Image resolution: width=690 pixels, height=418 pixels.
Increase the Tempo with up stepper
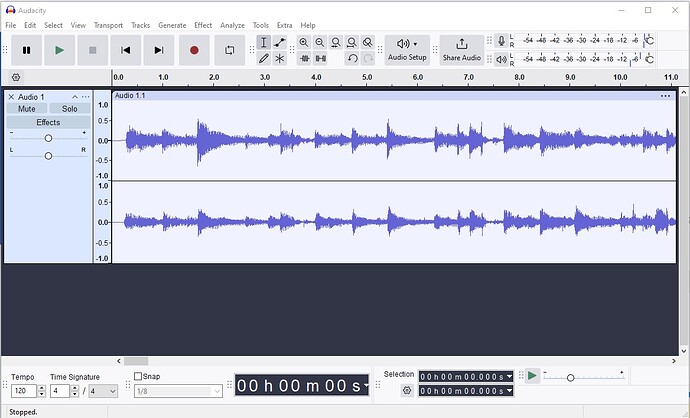[x=42, y=388]
